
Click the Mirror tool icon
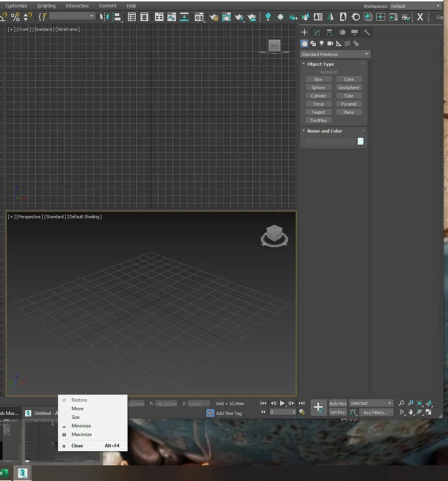[x=104, y=17]
